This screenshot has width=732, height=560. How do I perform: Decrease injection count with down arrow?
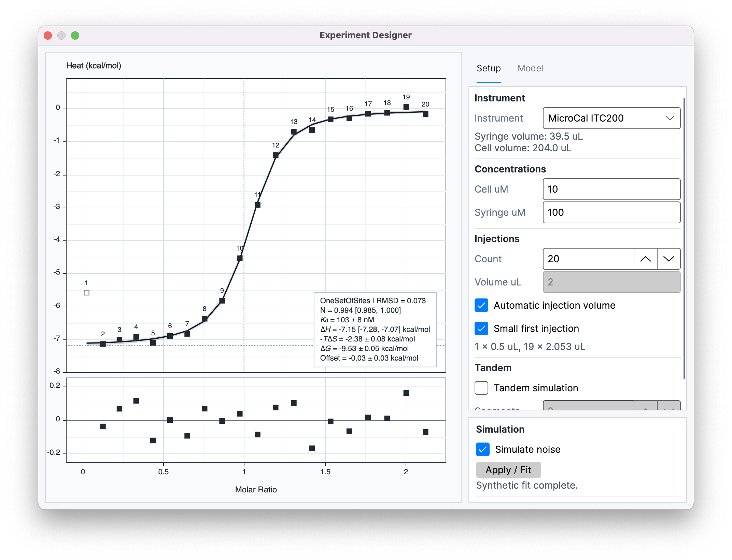pos(668,259)
